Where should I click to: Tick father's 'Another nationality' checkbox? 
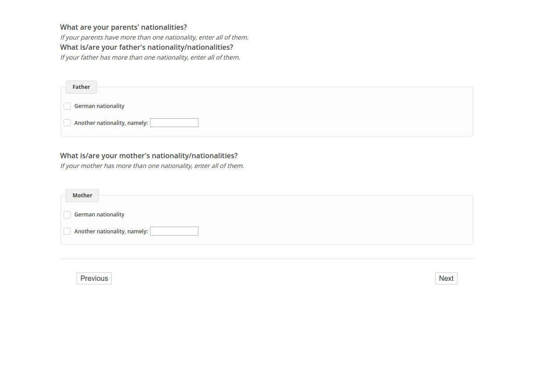pyautogui.click(x=67, y=123)
